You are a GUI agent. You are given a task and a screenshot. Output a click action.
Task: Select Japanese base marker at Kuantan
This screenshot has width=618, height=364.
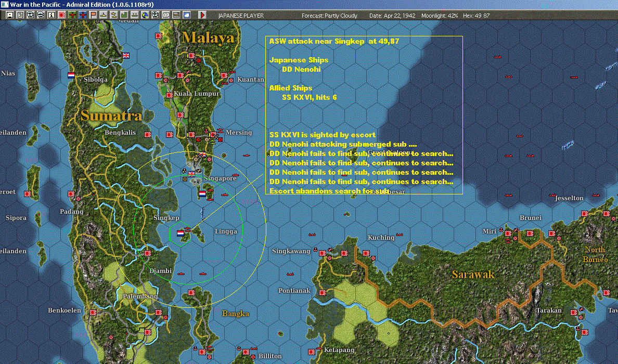[x=224, y=75]
